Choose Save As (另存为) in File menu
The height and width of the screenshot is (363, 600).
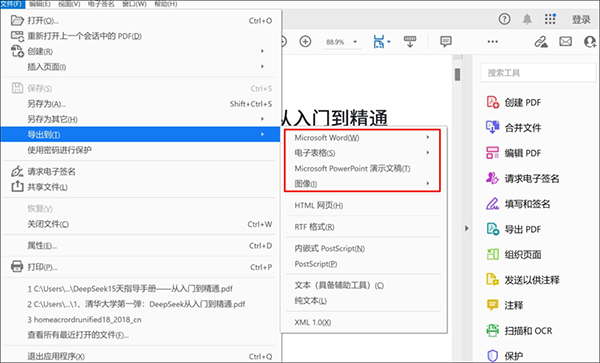(140, 104)
